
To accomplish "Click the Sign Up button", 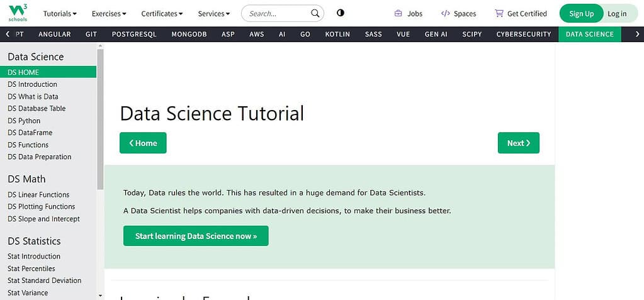I will (x=581, y=14).
